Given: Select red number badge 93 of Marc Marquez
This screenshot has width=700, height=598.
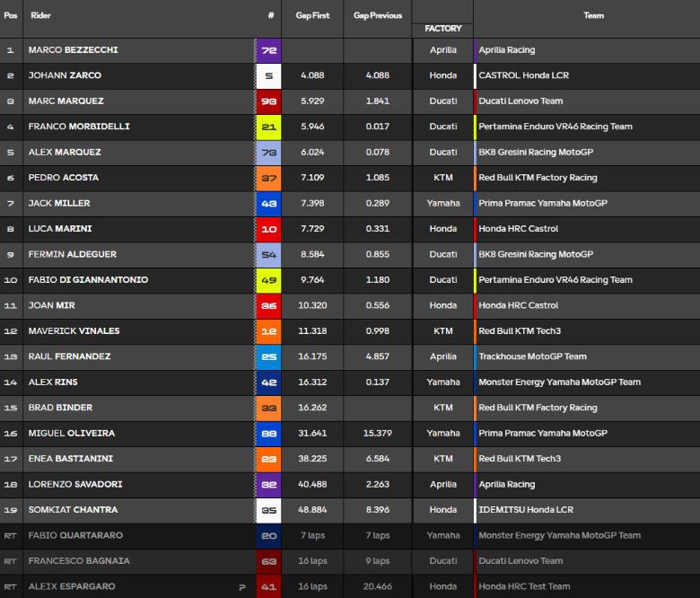Looking at the screenshot, I should click(268, 101).
